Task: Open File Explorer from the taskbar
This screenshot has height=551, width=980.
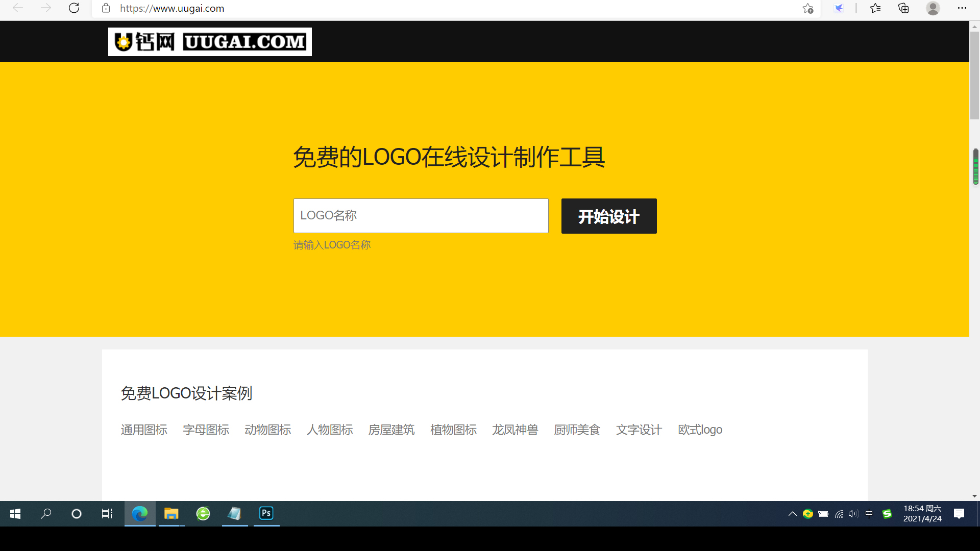Action: click(171, 513)
